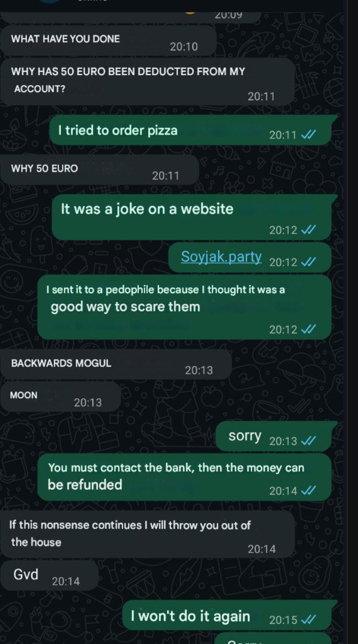Tap blue ticks beside 'I won't do it again'
The height and width of the screenshot is (644, 358).
(x=309, y=620)
